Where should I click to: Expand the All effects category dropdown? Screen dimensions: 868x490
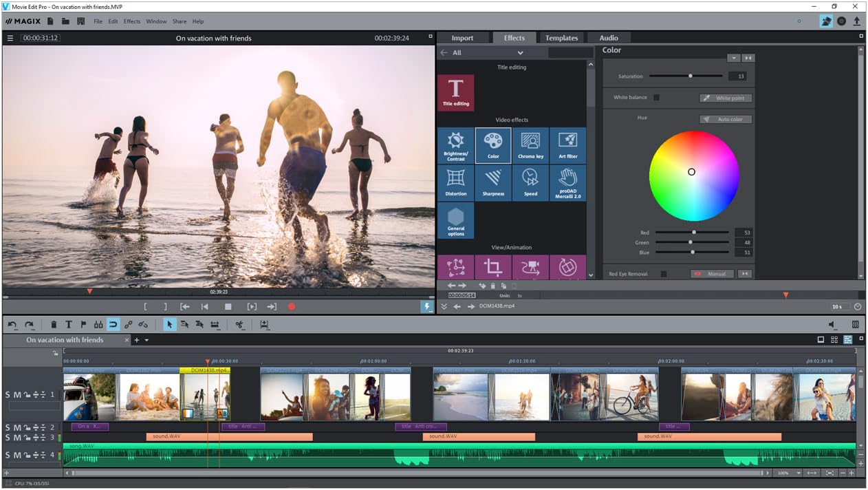(520, 53)
